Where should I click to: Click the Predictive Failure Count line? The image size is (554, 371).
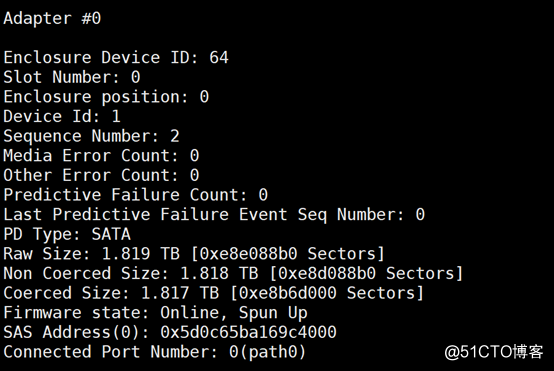(136, 195)
